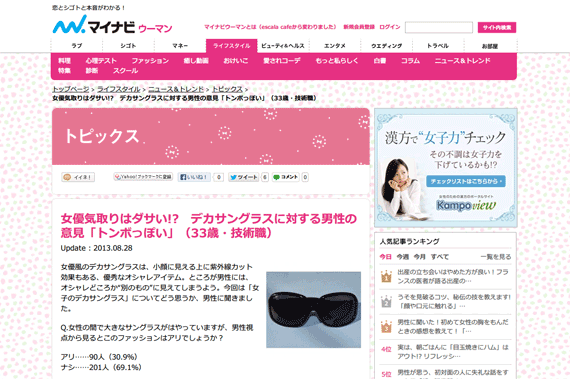Open the 新規会員登録 link

click(359, 27)
